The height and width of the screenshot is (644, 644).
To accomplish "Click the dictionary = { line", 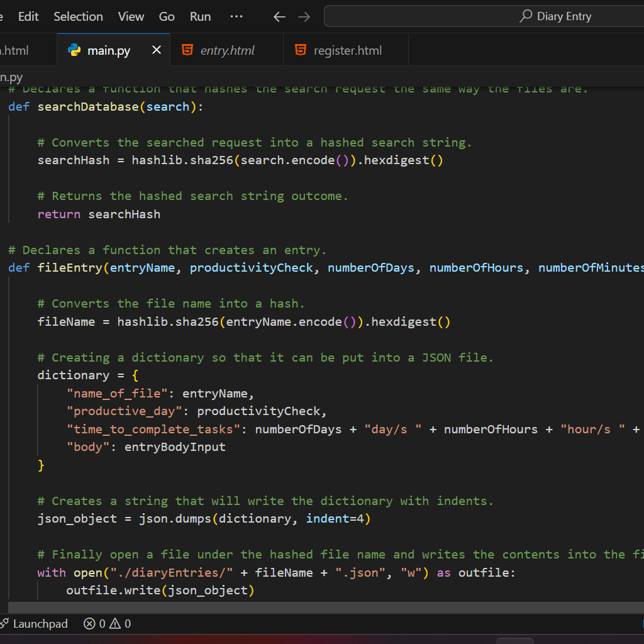I will point(88,375).
